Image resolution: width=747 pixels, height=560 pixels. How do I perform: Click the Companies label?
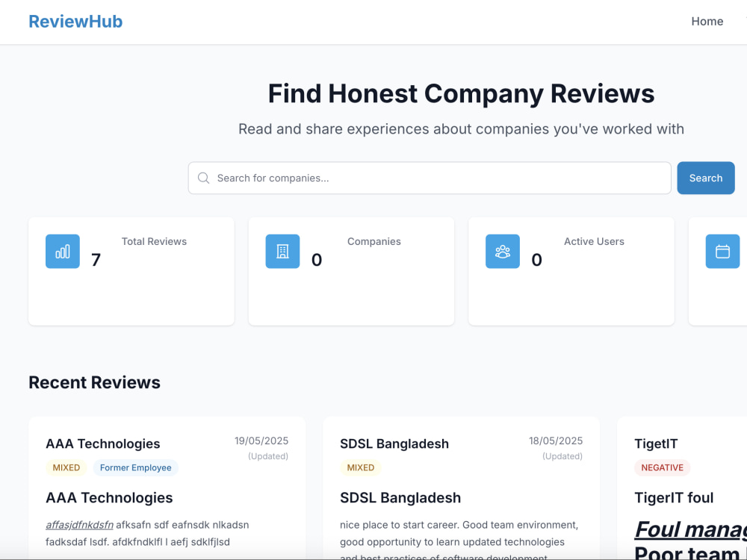[374, 241]
